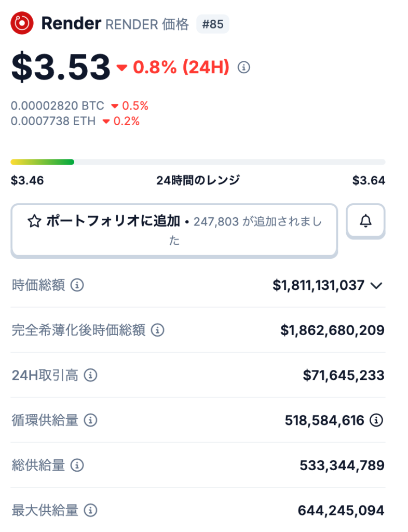Click the Render logo icon

[22, 23]
